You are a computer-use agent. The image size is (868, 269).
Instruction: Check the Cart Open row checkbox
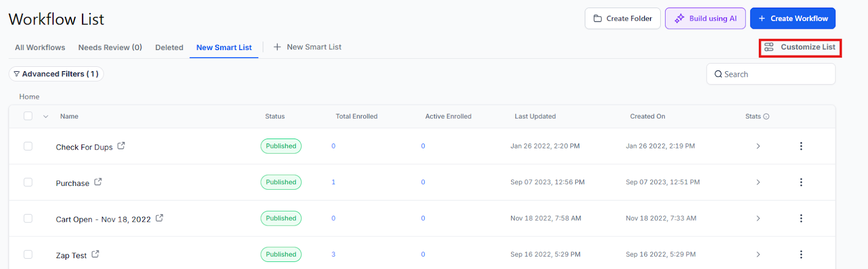pos(28,218)
